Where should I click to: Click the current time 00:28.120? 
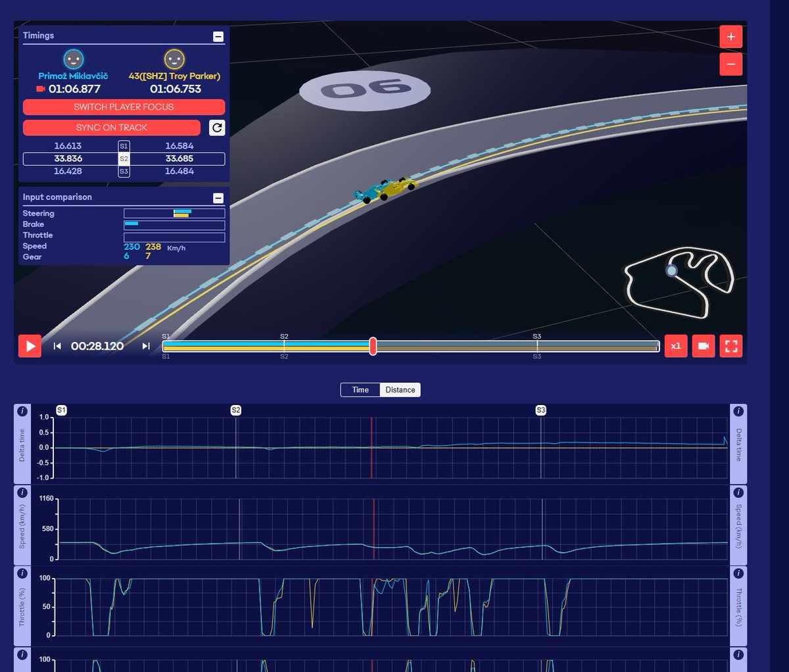(x=97, y=346)
